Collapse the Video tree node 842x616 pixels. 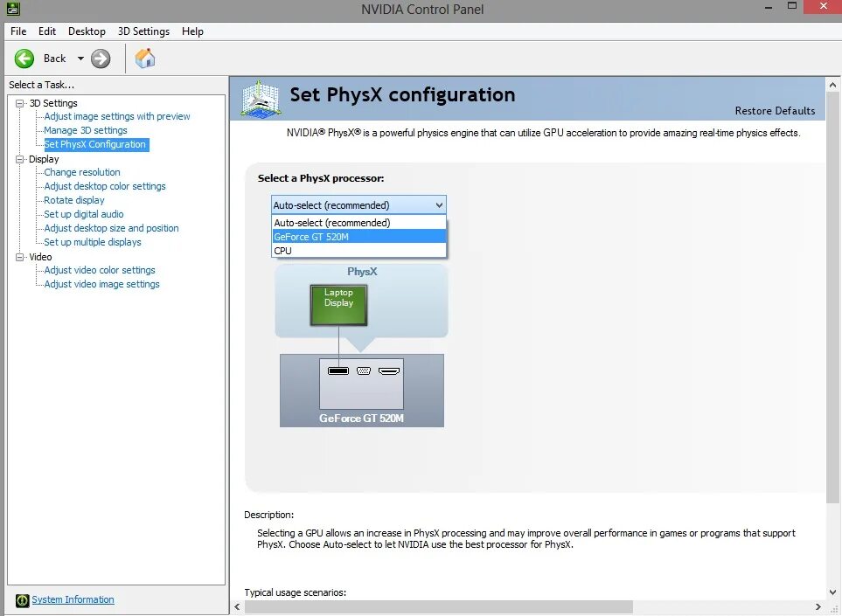pyautogui.click(x=20, y=257)
